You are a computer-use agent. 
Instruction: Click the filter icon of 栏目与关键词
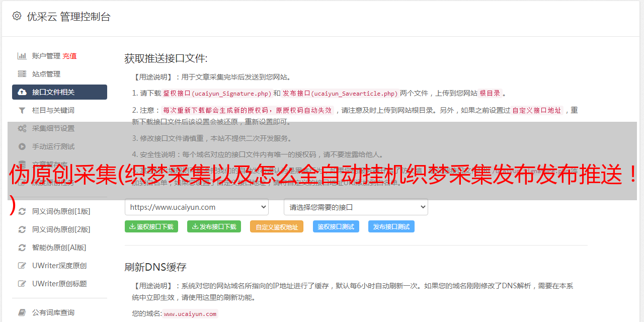22,110
